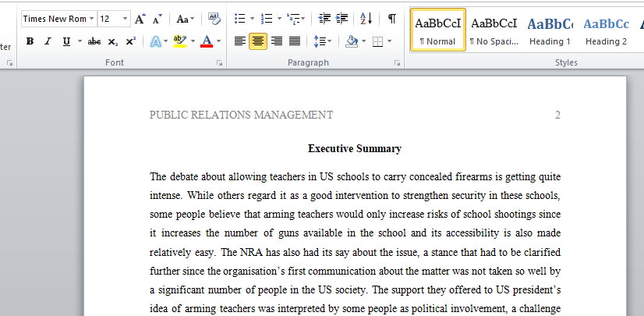The width and height of the screenshot is (644, 316).
Task: Click the word accessibility in the paragraph
Action: coord(473,233)
